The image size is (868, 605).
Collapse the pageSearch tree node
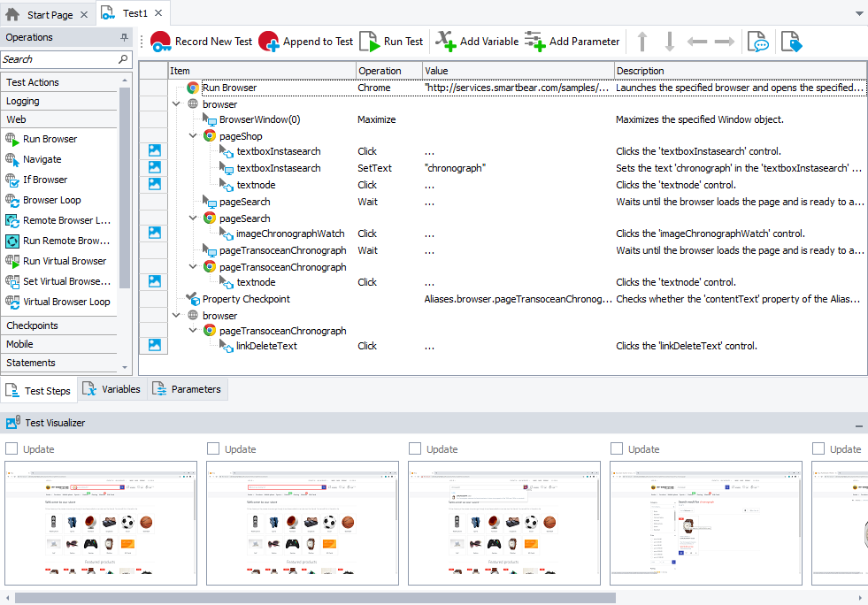[194, 218]
